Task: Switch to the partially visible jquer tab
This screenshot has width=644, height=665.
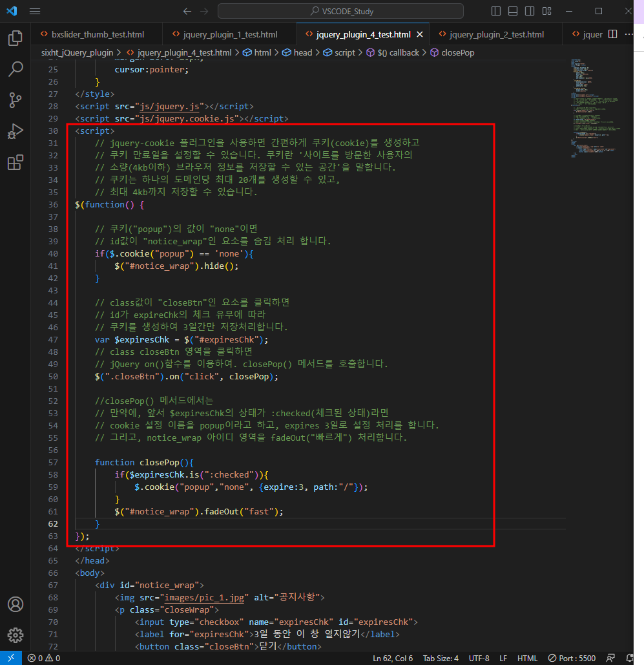Action: click(x=587, y=34)
